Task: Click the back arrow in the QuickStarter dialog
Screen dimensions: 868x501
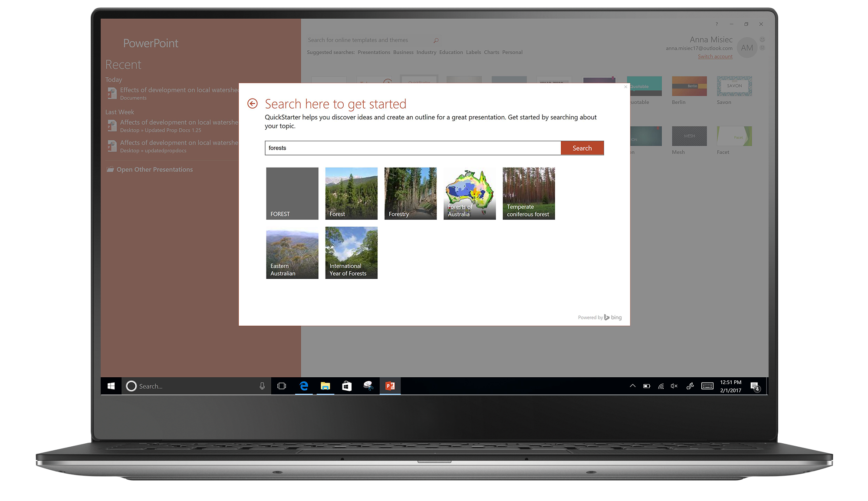Action: 252,103
